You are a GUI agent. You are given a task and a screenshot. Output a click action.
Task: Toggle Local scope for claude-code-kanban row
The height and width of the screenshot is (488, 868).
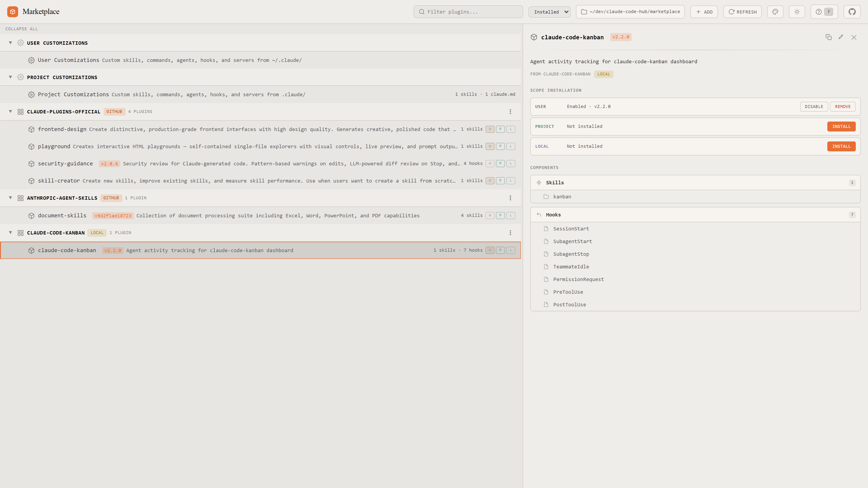(x=511, y=250)
